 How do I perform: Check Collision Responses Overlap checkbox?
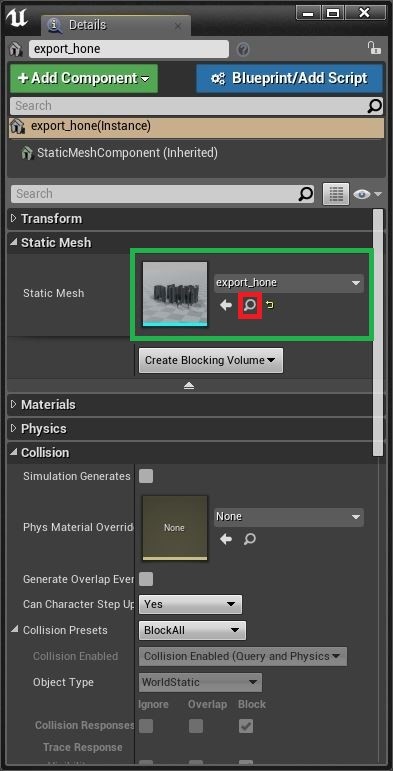click(196, 726)
